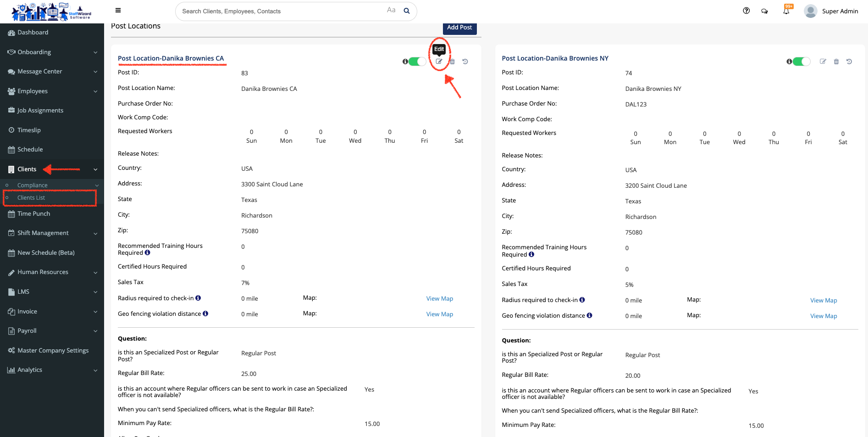Click the notification bell icon
The height and width of the screenshot is (437, 868).
pos(786,11)
